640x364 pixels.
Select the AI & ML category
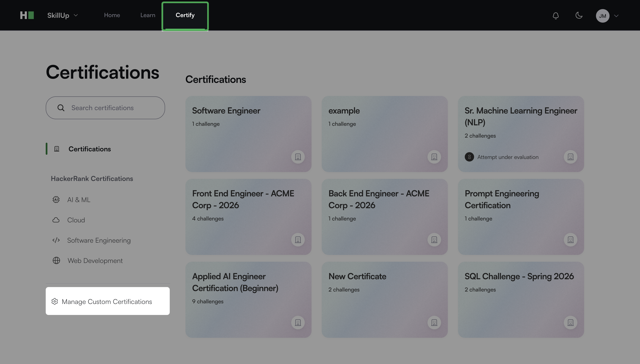79,200
